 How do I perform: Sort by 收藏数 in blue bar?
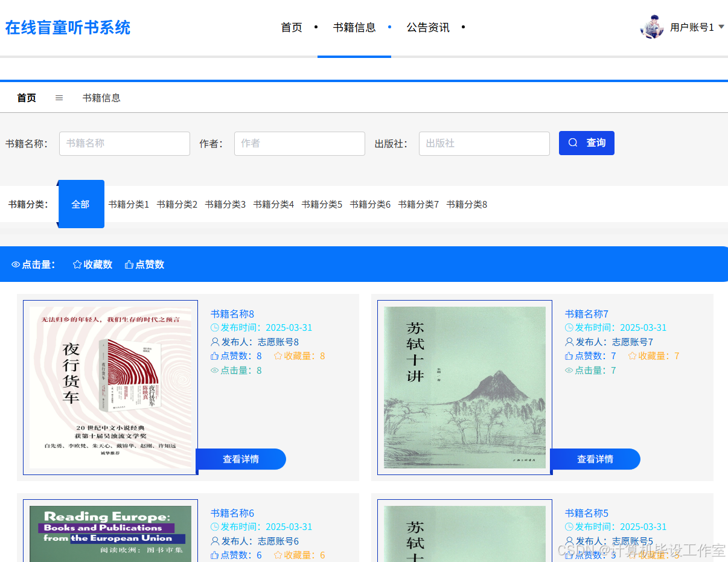92,264
